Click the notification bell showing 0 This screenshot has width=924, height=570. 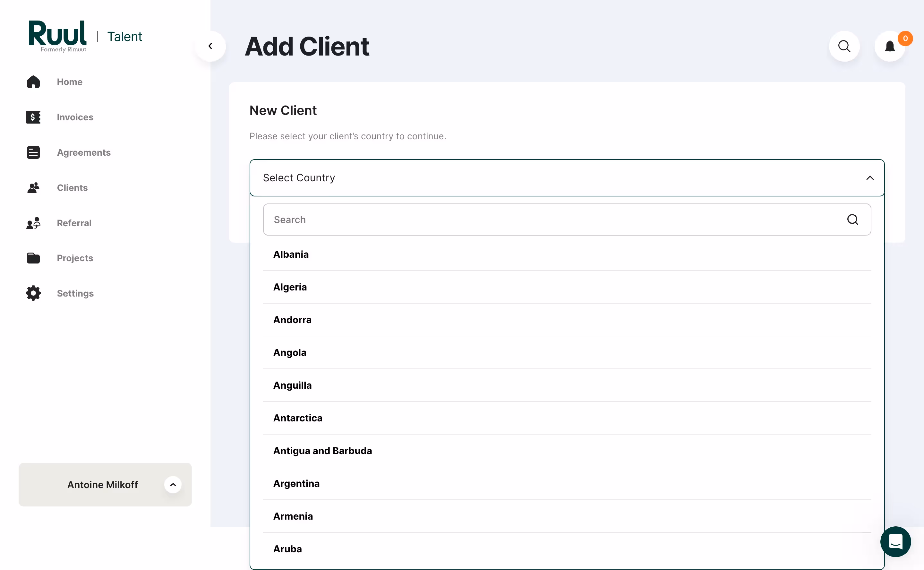pyautogui.click(x=890, y=46)
